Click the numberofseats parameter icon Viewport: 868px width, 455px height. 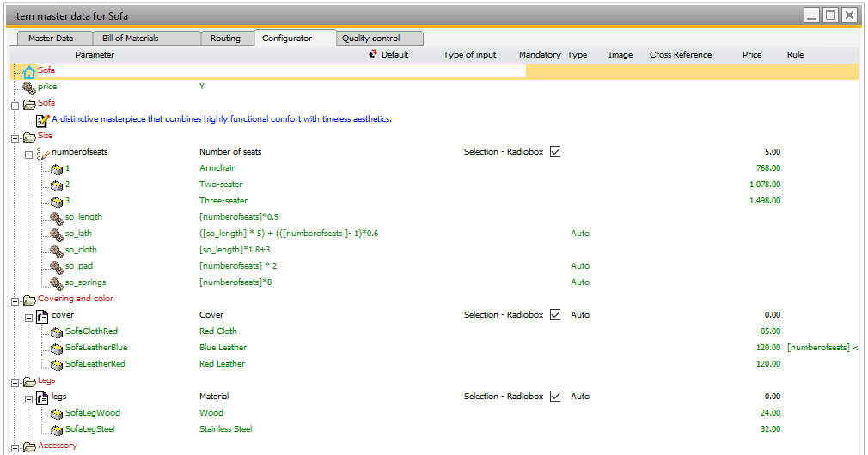(43, 152)
